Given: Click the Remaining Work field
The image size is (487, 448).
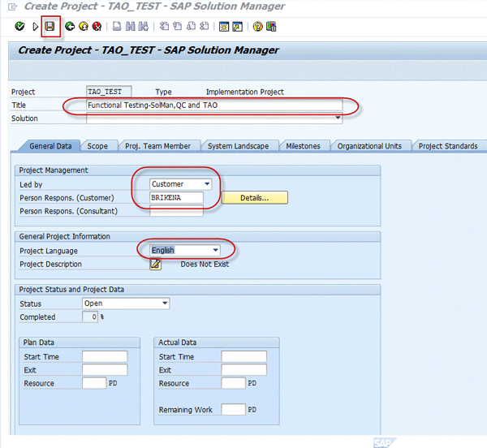Looking at the screenshot, I should (x=234, y=410).
